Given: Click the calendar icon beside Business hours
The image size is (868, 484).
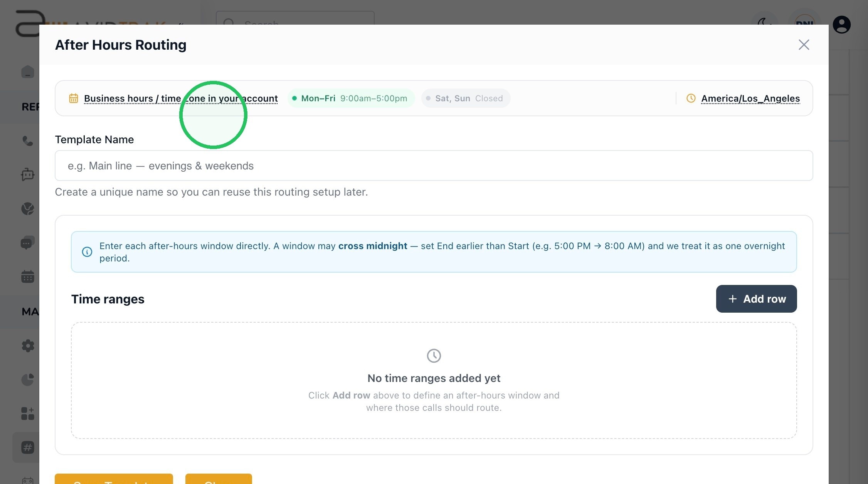Looking at the screenshot, I should coord(74,98).
